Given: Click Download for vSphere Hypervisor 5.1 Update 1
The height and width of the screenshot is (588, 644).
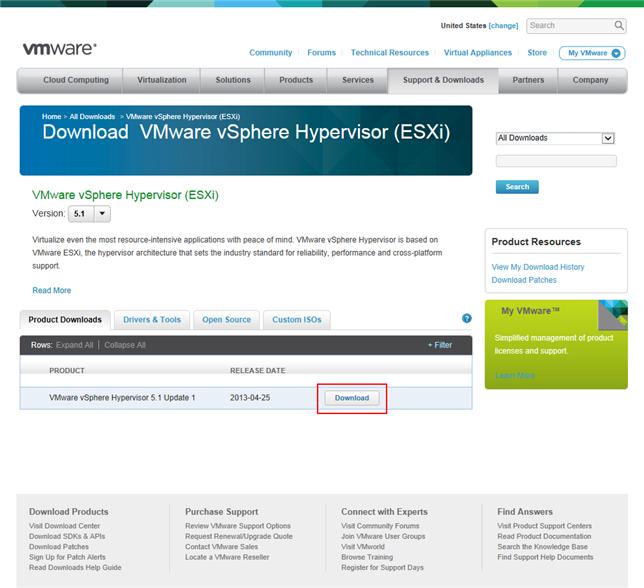Looking at the screenshot, I should [352, 398].
